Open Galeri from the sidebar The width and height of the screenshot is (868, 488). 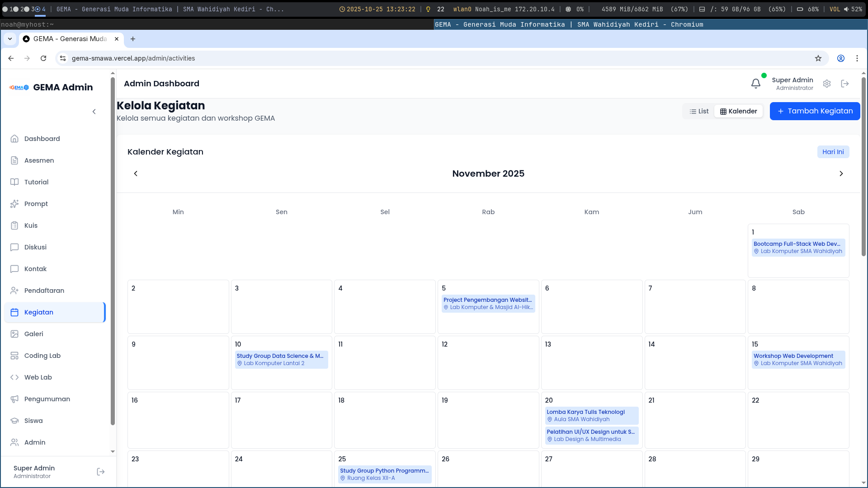(34, 334)
